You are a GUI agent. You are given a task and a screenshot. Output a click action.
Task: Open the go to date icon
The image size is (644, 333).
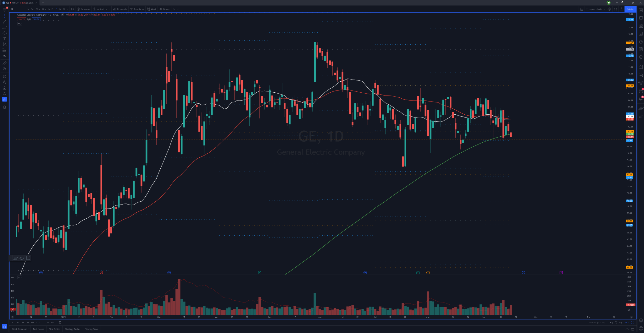[x=60, y=322]
